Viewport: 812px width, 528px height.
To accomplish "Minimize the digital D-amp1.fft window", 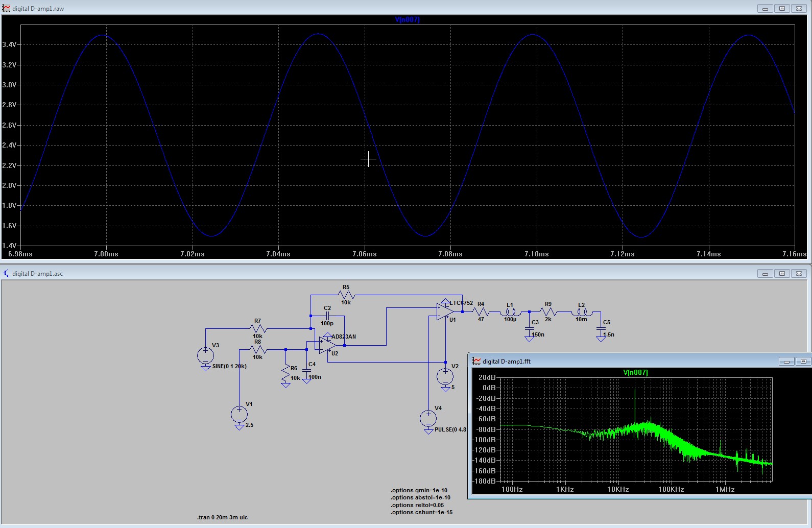I will click(x=786, y=361).
